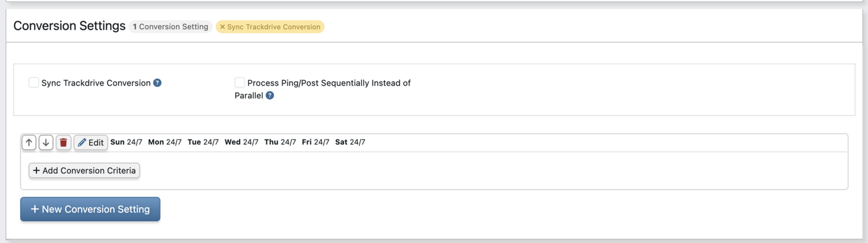Delete conversion setting with red trash icon
This screenshot has height=243, width=868.
(63, 142)
